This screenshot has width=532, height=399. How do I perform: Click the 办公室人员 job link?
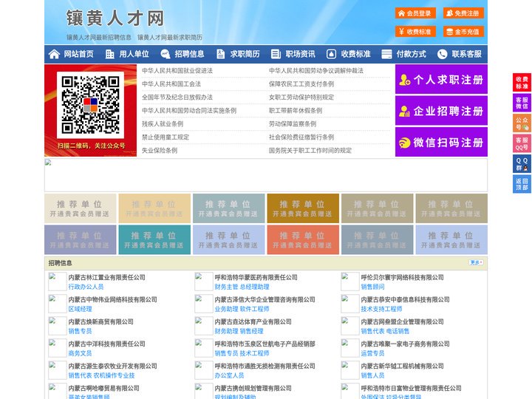229,375
